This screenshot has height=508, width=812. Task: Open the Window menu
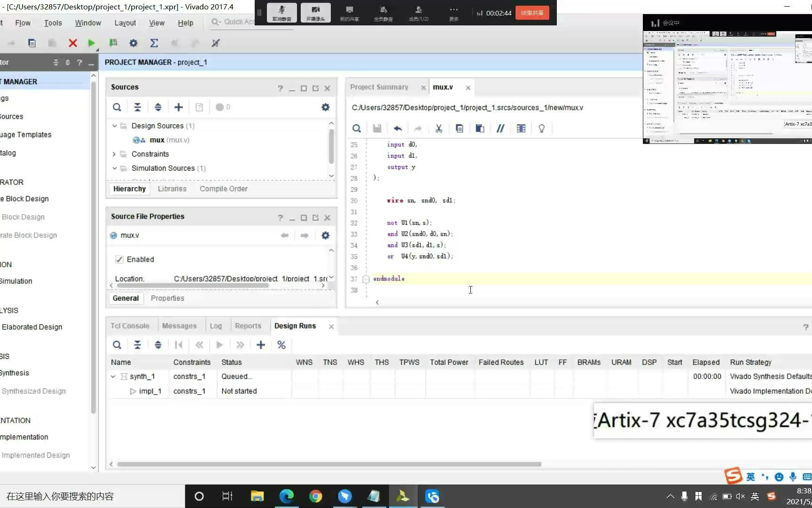(x=88, y=23)
